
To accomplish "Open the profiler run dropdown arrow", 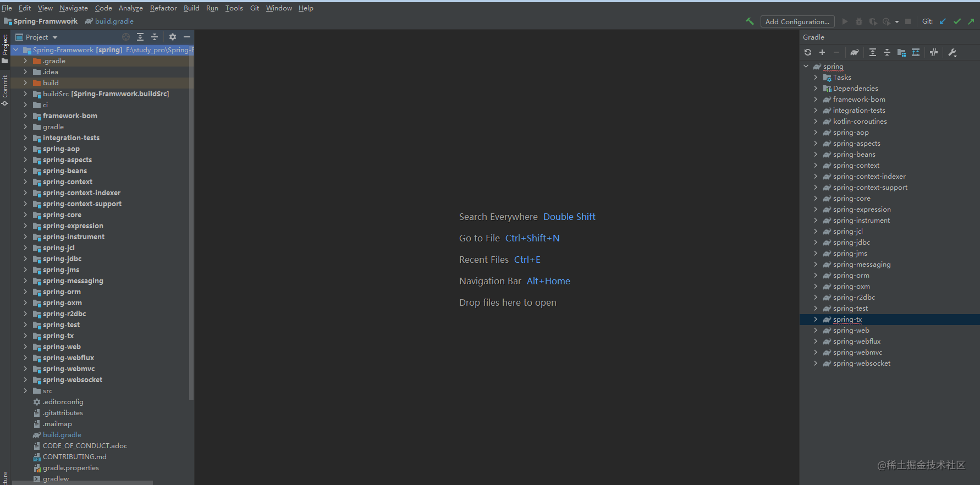I will pos(897,22).
